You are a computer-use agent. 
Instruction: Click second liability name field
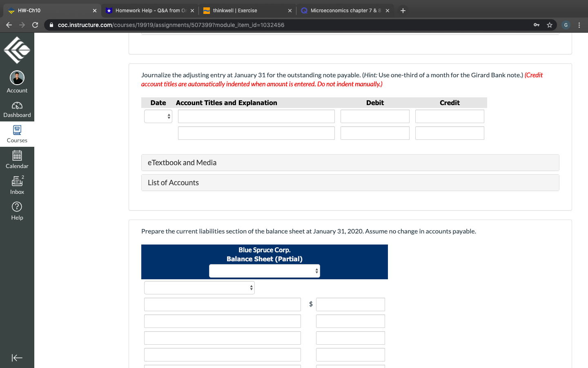point(223,321)
